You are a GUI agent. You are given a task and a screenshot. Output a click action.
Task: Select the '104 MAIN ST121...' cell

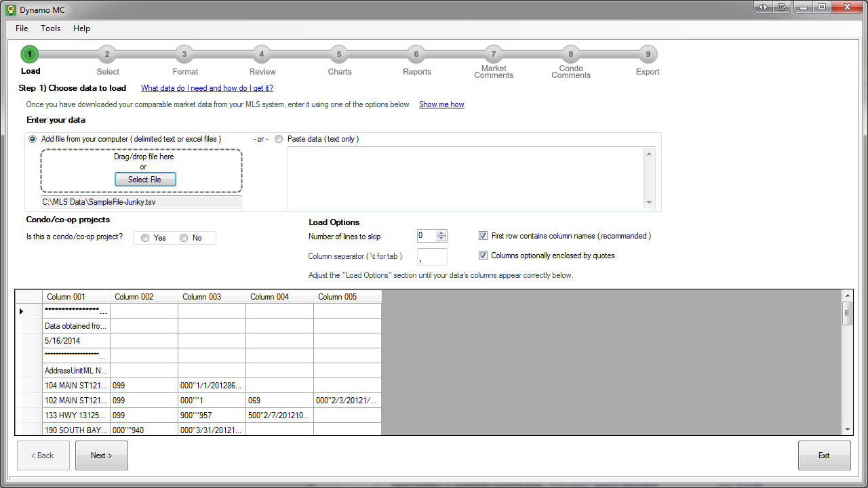click(x=76, y=386)
